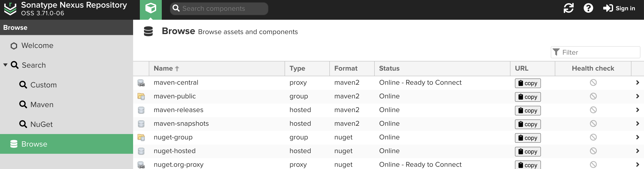
Task: Select the maven-public name text
Action: coord(175,96)
